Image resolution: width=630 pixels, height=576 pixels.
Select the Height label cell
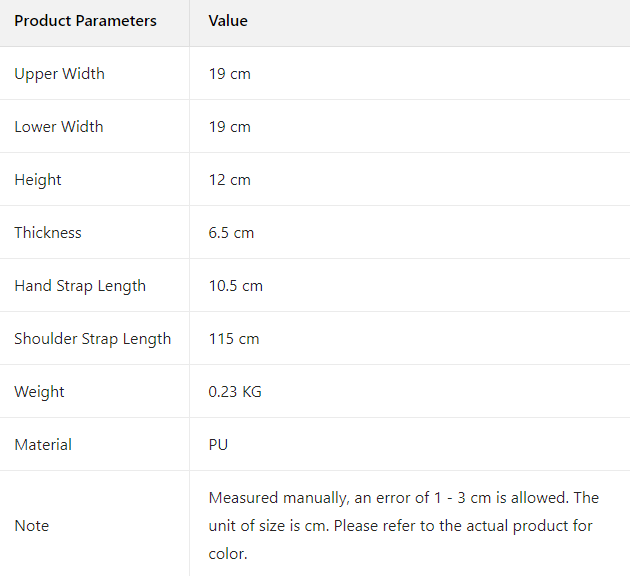(38, 180)
